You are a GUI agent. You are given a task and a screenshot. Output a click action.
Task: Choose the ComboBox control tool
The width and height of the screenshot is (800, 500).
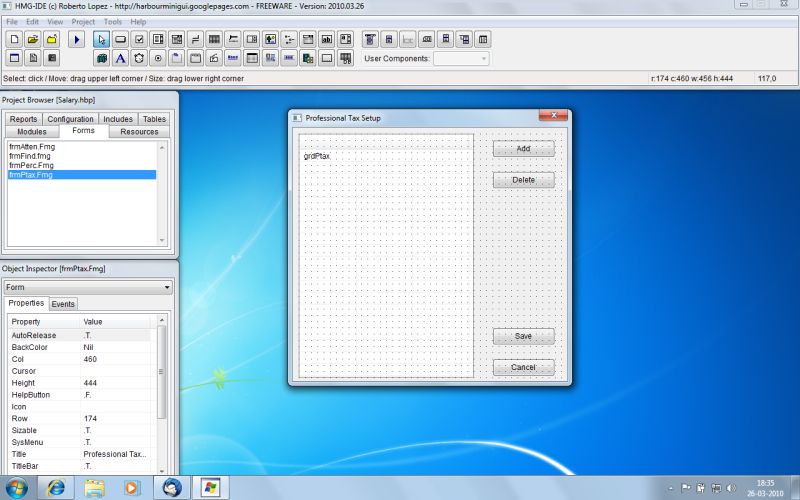[x=177, y=39]
